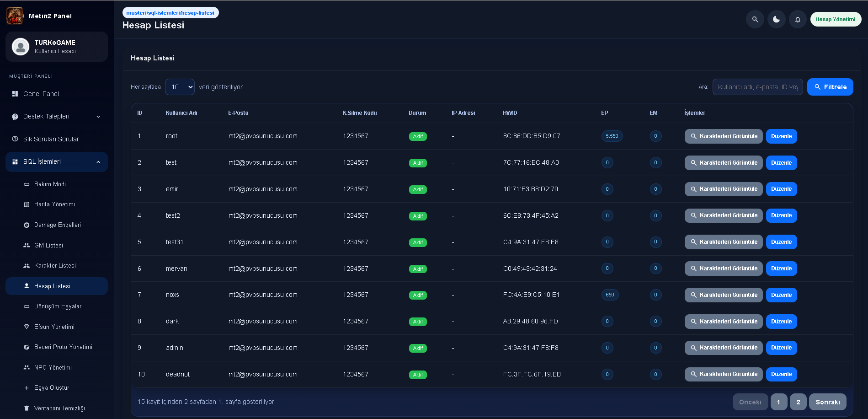Image resolution: width=868 pixels, height=419 pixels.
Task: Open Sık Sorulan Sorular page
Action: [x=57, y=139]
